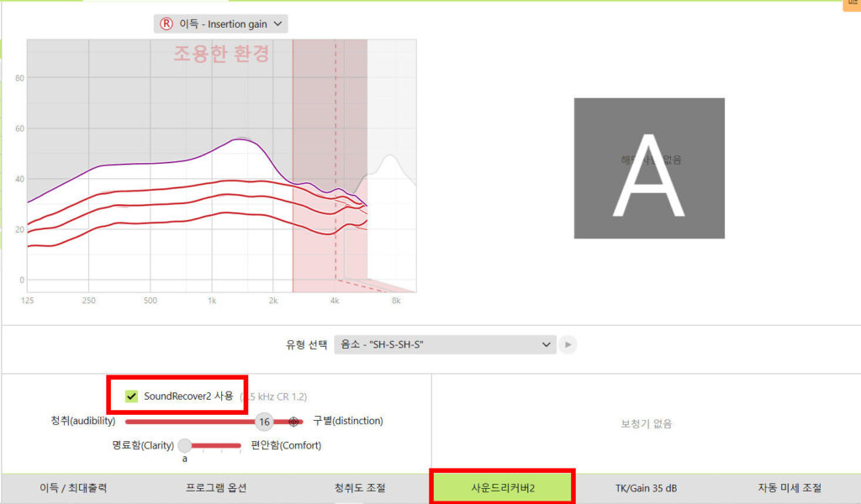Click the 사운드리커버2 tab
Image resolution: width=861 pixels, height=504 pixels.
click(502, 487)
